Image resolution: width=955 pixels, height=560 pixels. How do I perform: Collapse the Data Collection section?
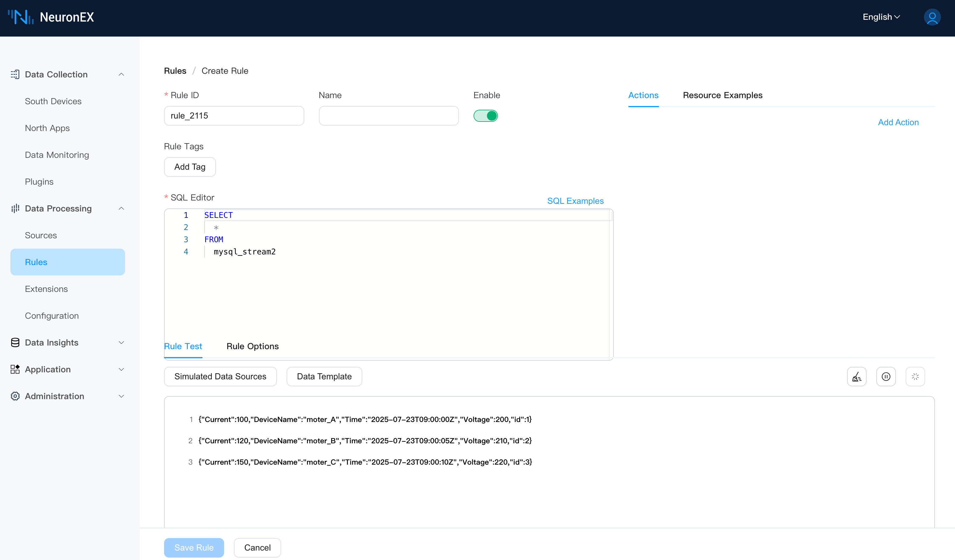click(x=121, y=74)
